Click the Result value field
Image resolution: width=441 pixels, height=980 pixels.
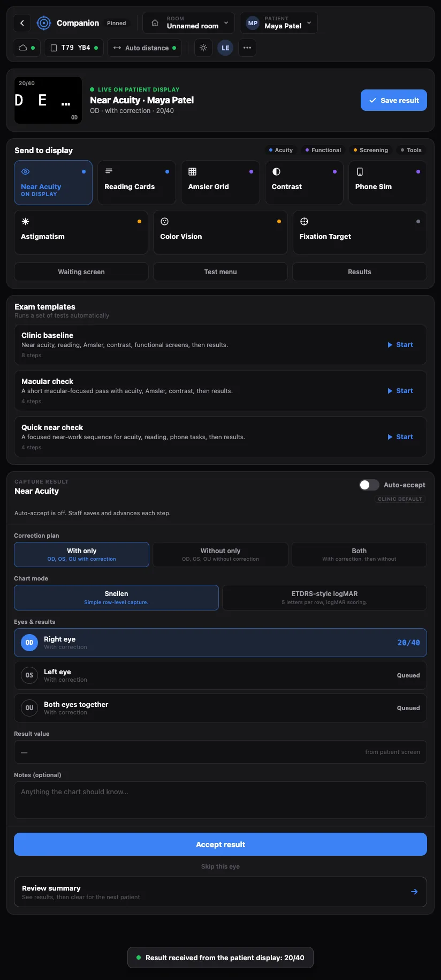coord(221,752)
